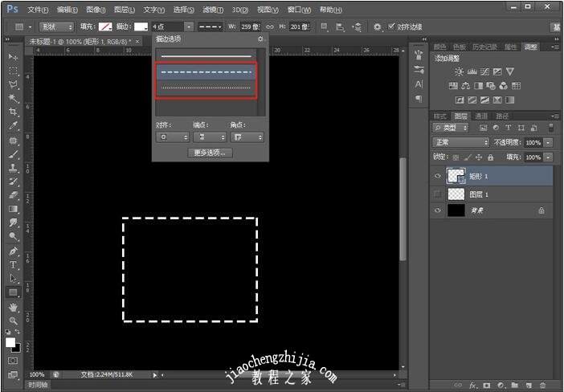Choose the dotted line stroke preset
The image size is (564, 392).
click(206, 87)
